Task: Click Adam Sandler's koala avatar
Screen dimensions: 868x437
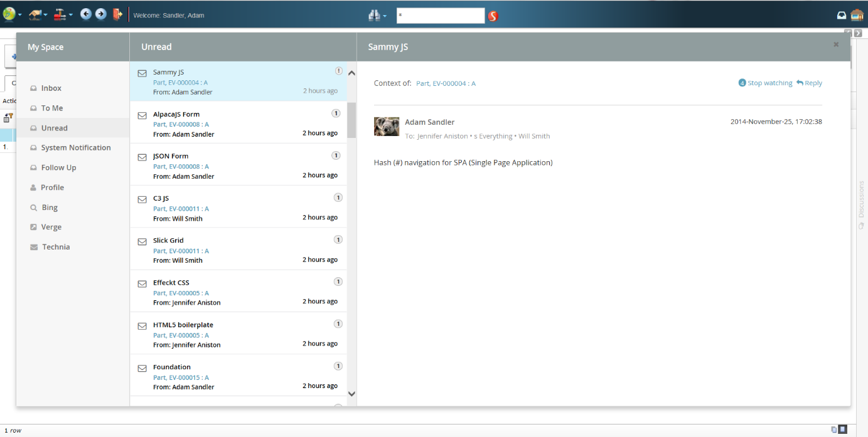Action: pos(387,127)
